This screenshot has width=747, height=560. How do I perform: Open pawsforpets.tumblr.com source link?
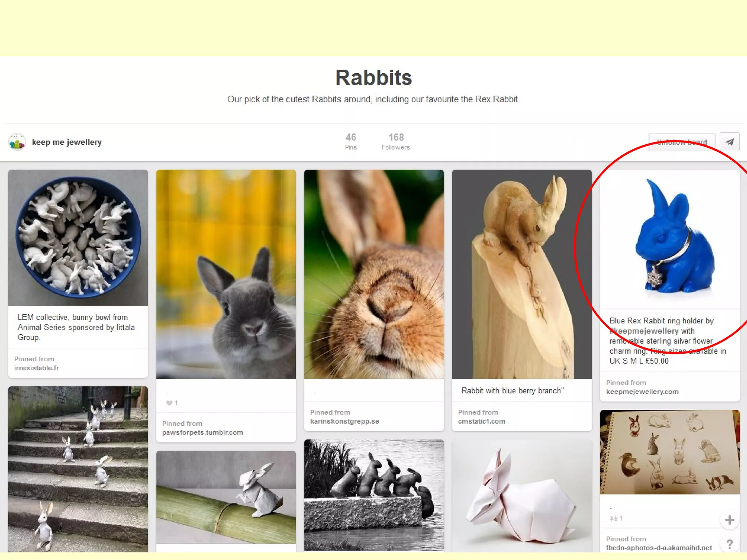[202, 432]
